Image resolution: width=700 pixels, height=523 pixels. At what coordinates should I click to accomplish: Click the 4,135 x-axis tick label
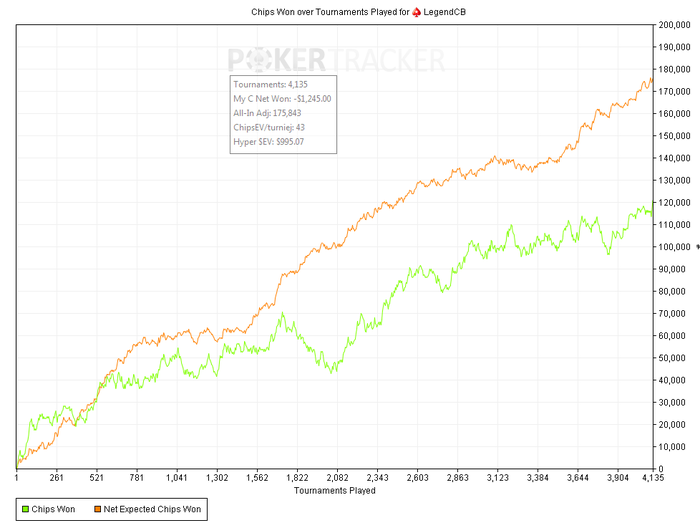pos(653,478)
